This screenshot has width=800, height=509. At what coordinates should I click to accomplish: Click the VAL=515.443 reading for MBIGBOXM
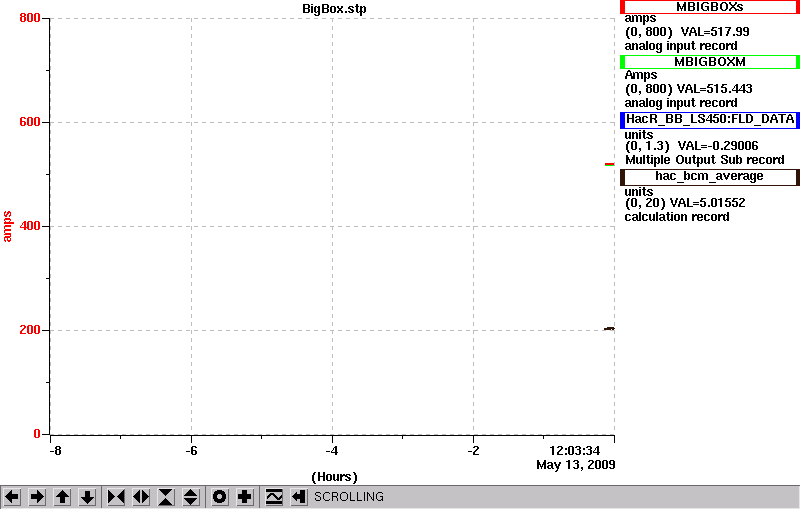point(714,89)
